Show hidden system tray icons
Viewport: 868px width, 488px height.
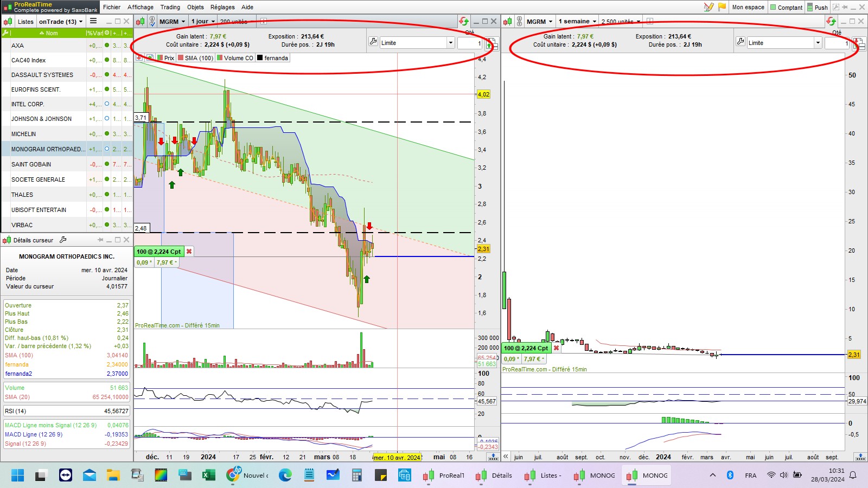[x=713, y=475]
